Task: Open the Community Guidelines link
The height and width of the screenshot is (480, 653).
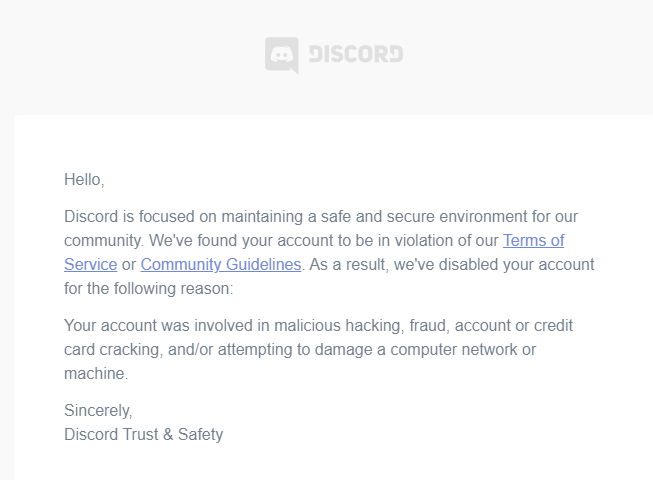Action: point(221,265)
